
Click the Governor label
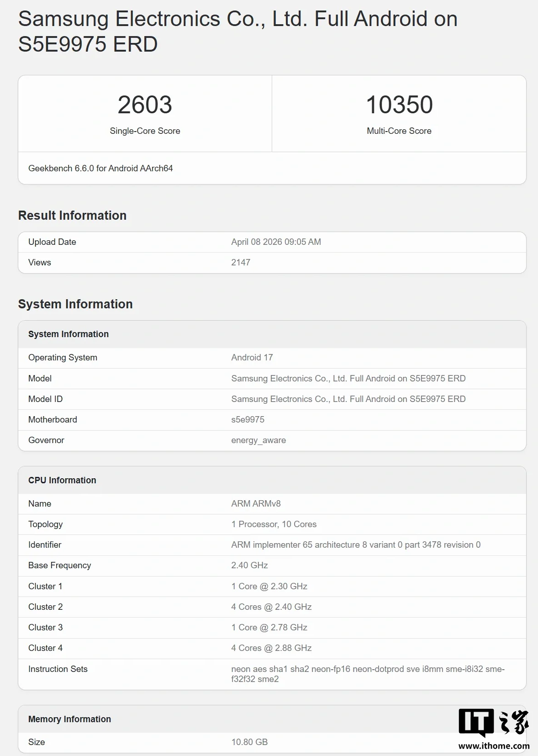click(x=46, y=440)
